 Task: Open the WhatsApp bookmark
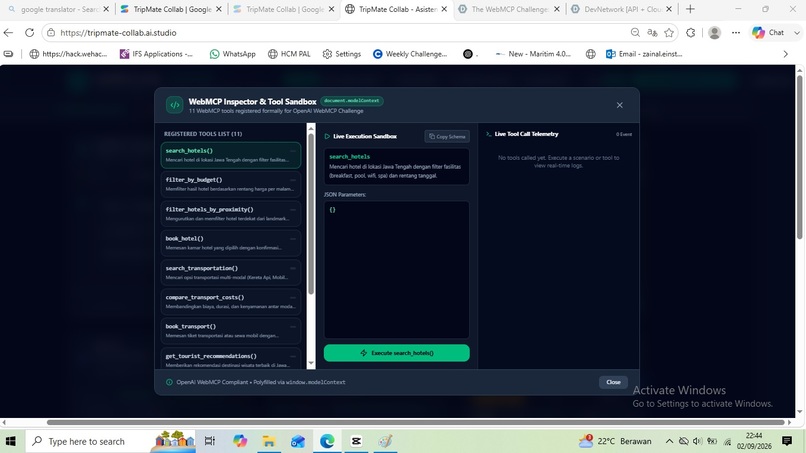click(232, 54)
